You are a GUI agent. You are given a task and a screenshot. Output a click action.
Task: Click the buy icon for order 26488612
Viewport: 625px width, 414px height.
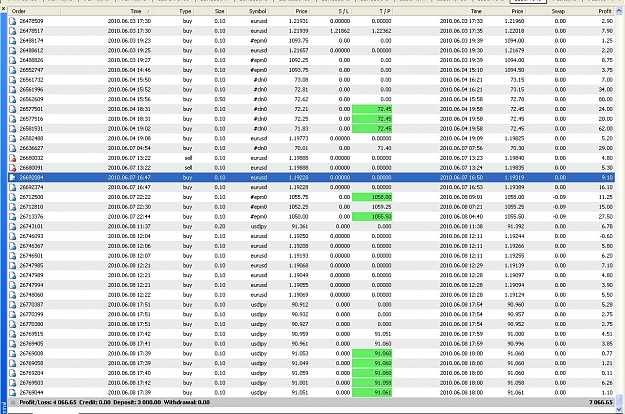point(13,51)
